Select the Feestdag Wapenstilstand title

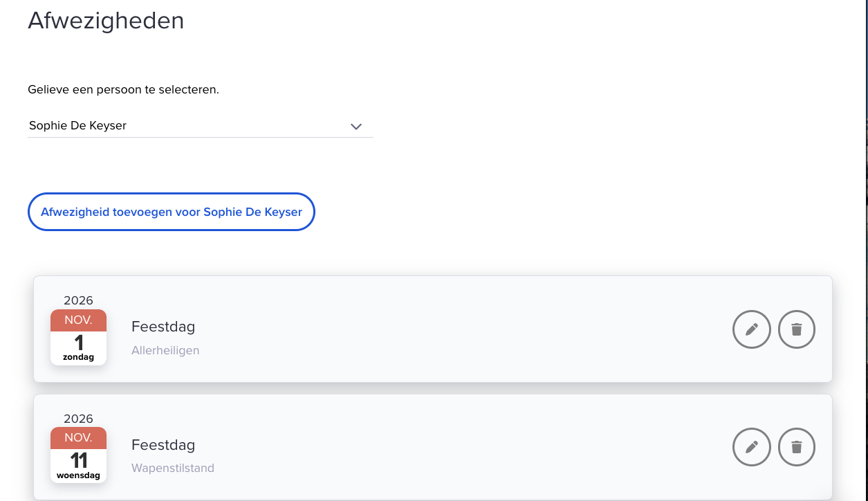(163, 445)
